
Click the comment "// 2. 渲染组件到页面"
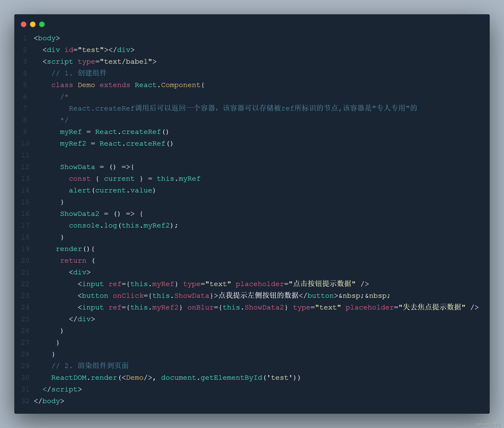(x=90, y=366)
